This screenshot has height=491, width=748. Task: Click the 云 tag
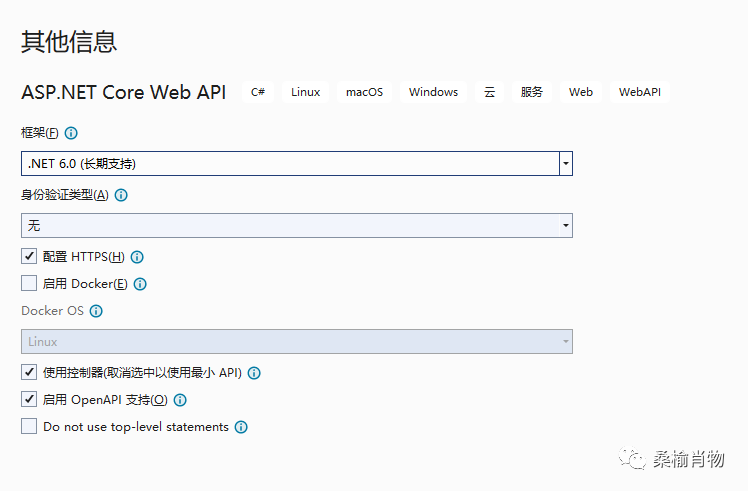(489, 92)
